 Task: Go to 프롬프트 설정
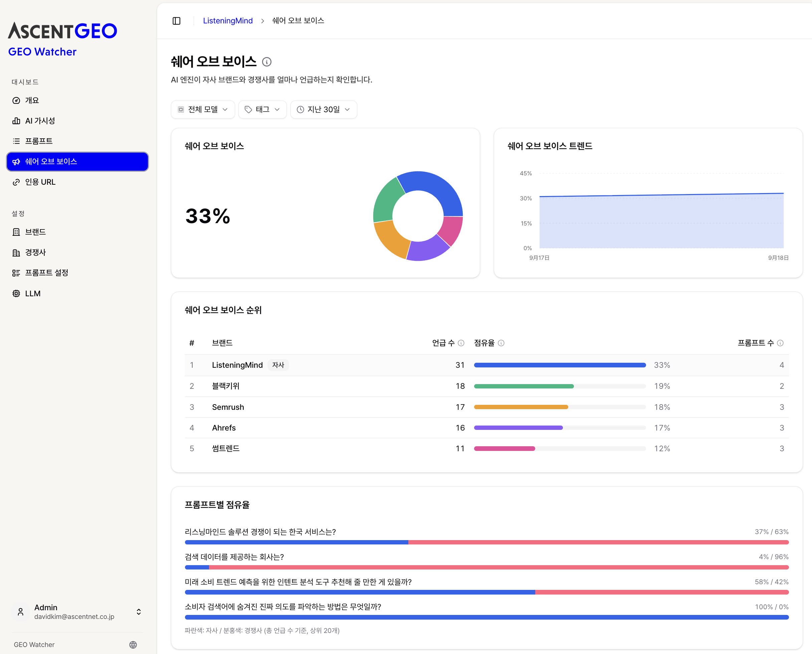click(77, 273)
